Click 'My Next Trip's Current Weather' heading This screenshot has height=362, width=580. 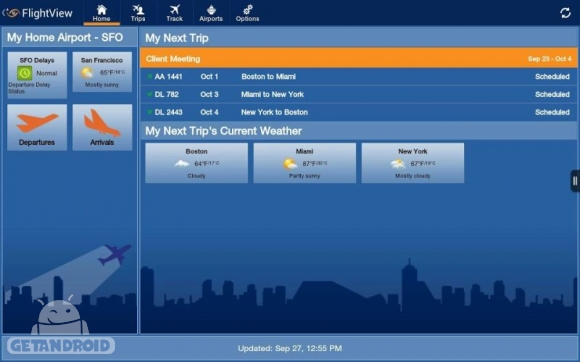(223, 131)
